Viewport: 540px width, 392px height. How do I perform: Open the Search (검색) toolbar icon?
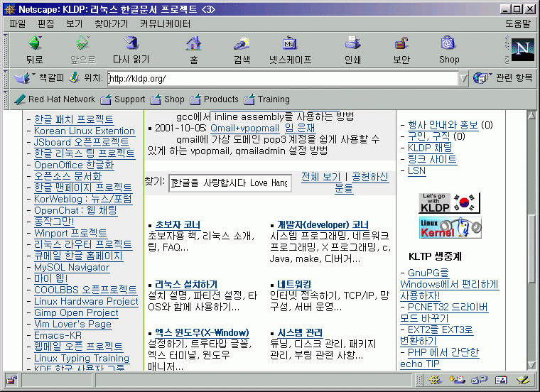point(242,43)
